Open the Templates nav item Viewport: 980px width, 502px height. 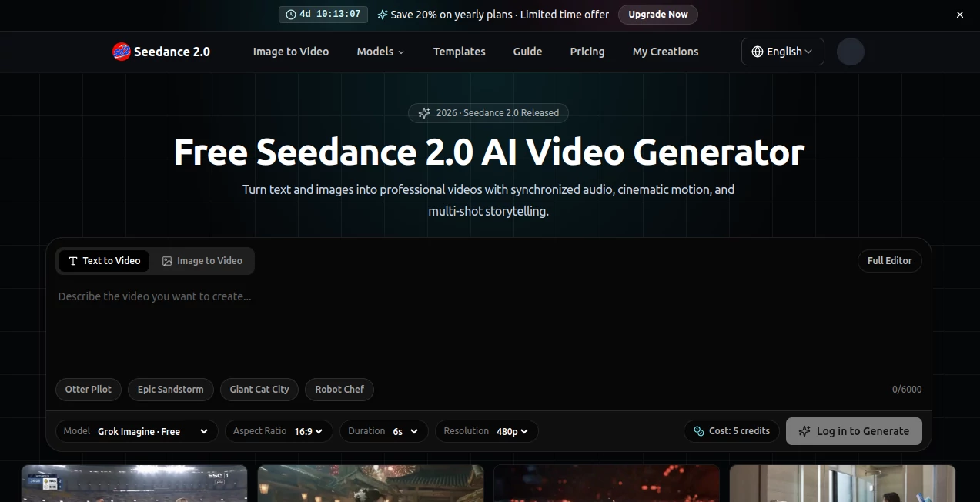coord(460,52)
